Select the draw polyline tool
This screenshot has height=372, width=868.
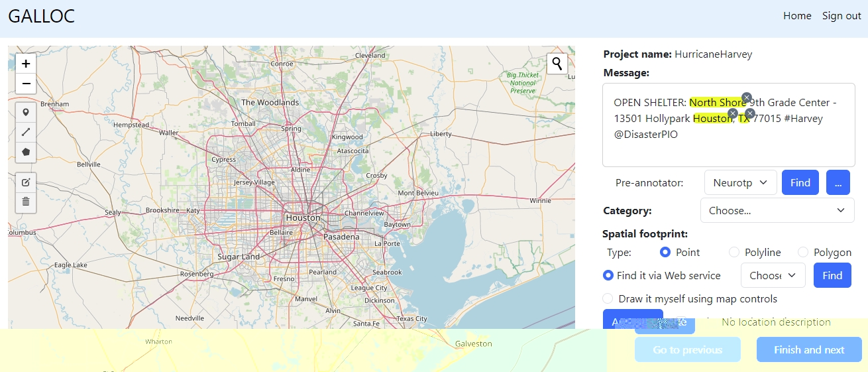[26, 132]
